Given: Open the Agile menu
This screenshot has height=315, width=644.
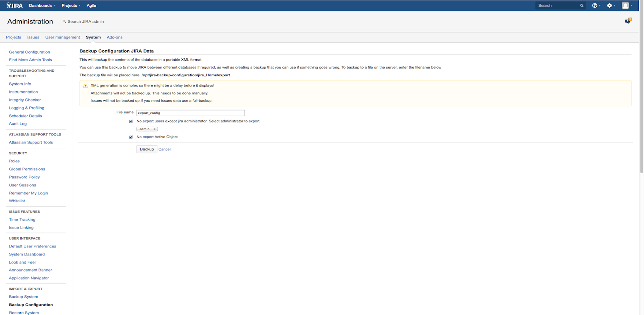Looking at the screenshot, I should pos(91,5).
